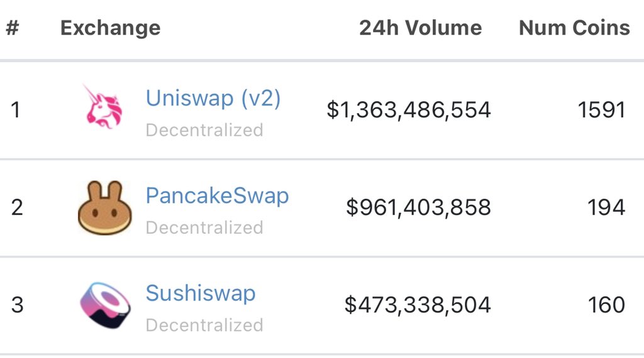Click the Uniswap unicorn logo

click(x=103, y=106)
